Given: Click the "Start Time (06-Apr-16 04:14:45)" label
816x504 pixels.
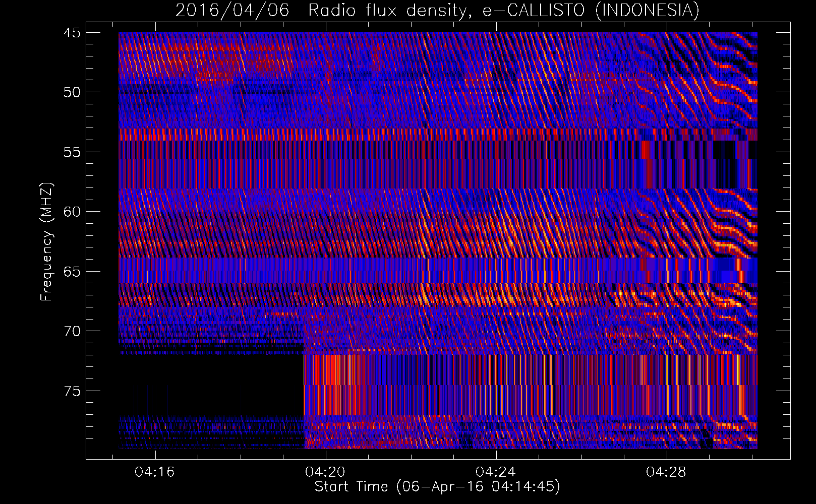Looking at the screenshot, I should (x=437, y=487).
